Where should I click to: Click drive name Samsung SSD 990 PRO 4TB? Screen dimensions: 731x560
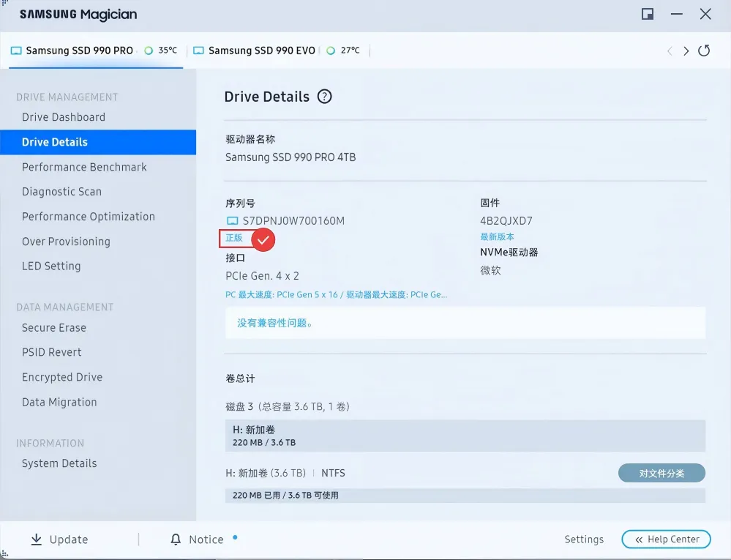point(290,157)
